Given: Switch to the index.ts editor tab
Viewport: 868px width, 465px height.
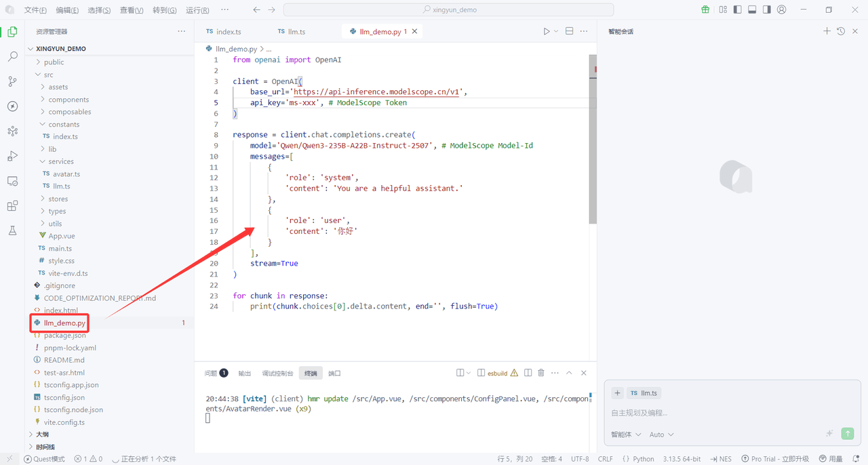Looking at the screenshot, I should [230, 32].
